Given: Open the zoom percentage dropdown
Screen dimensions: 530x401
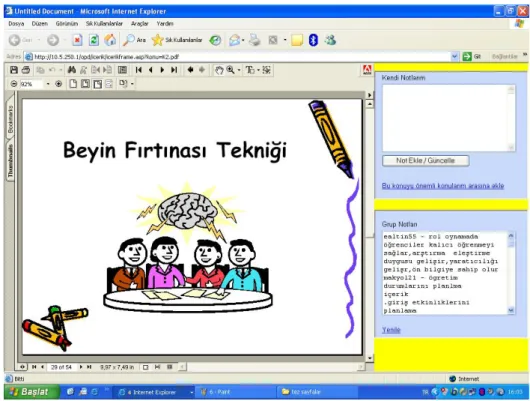Looking at the screenshot, I should click(48, 84).
